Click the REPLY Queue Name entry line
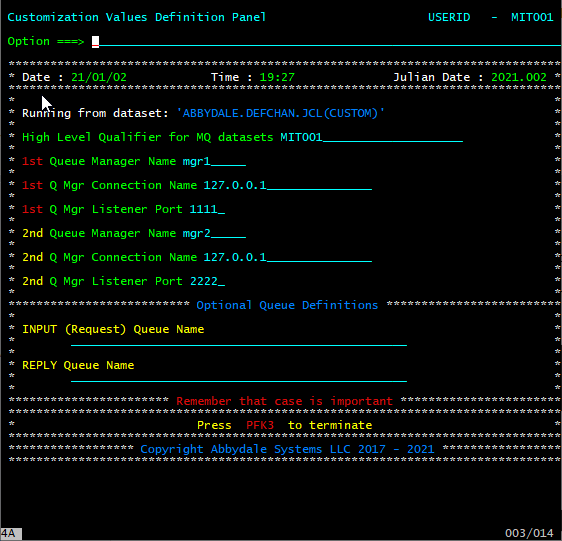Screen dimensions: 562x541 click(x=239, y=377)
